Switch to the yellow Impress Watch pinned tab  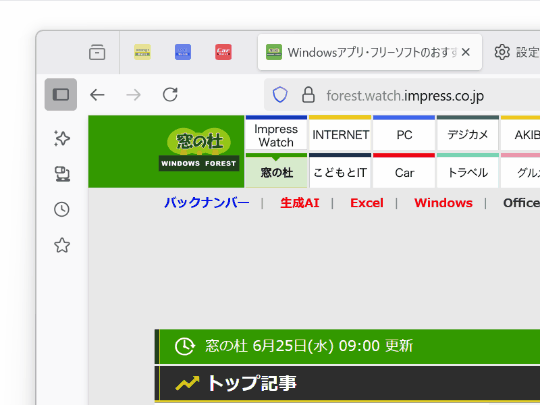pos(142,52)
